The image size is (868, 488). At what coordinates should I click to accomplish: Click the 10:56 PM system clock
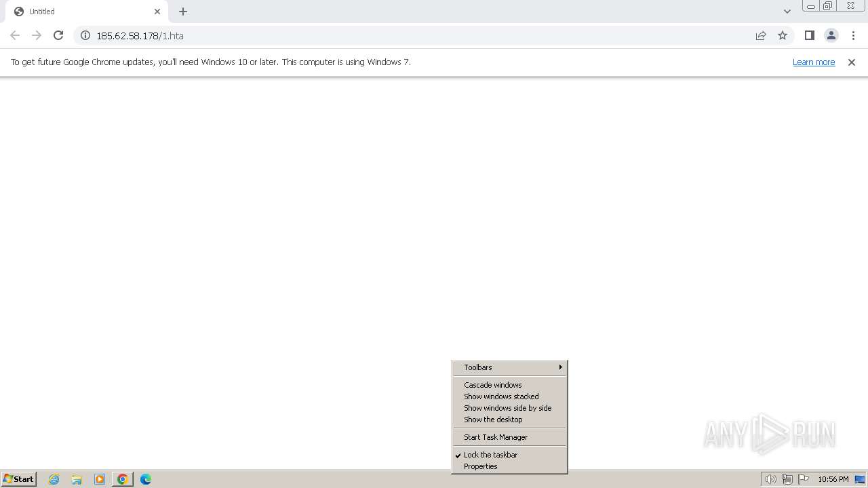click(833, 479)
